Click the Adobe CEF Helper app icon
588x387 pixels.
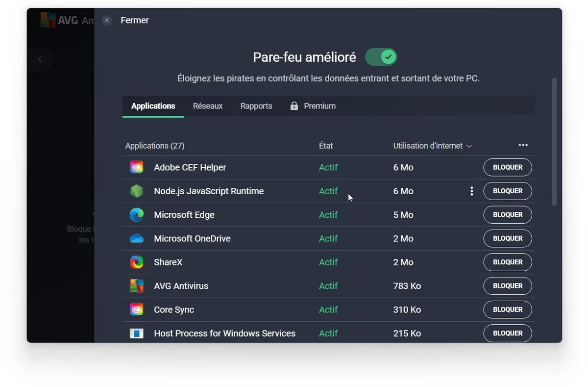point(136,167)
